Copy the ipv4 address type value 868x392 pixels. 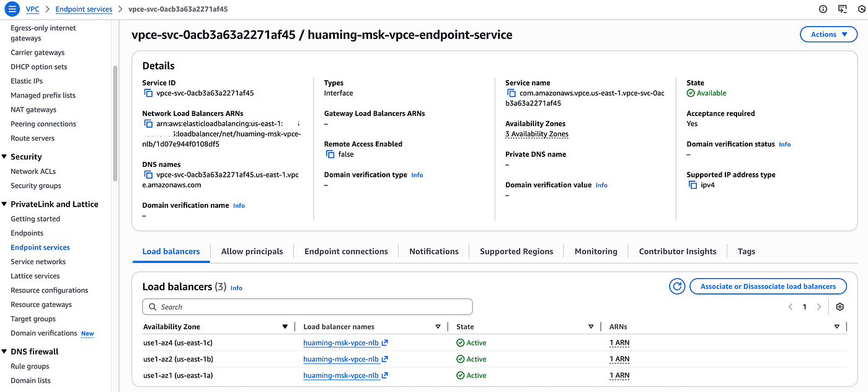coord(693,185)
